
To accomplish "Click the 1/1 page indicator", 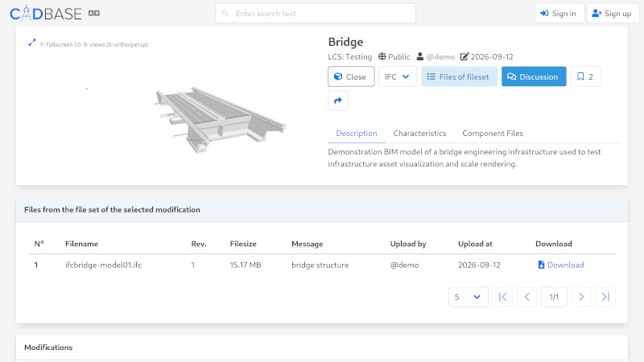I will coord(554,296).
